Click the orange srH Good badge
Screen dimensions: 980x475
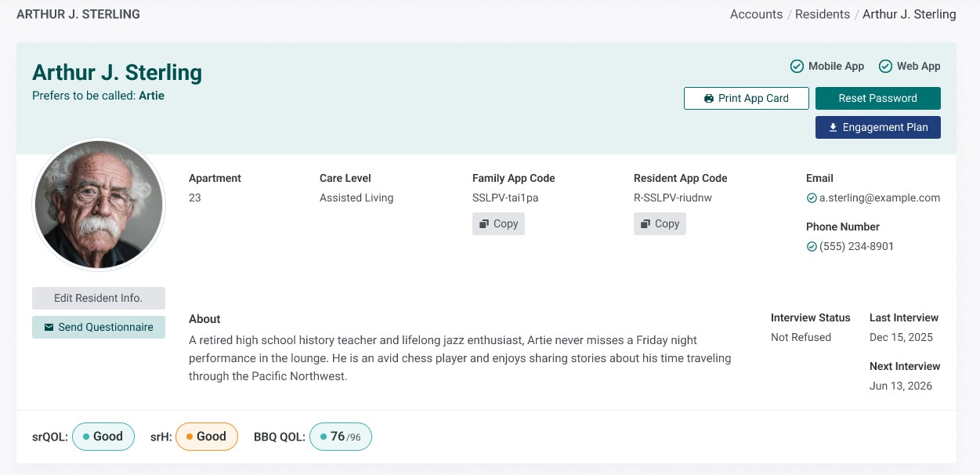pos(207,437)
